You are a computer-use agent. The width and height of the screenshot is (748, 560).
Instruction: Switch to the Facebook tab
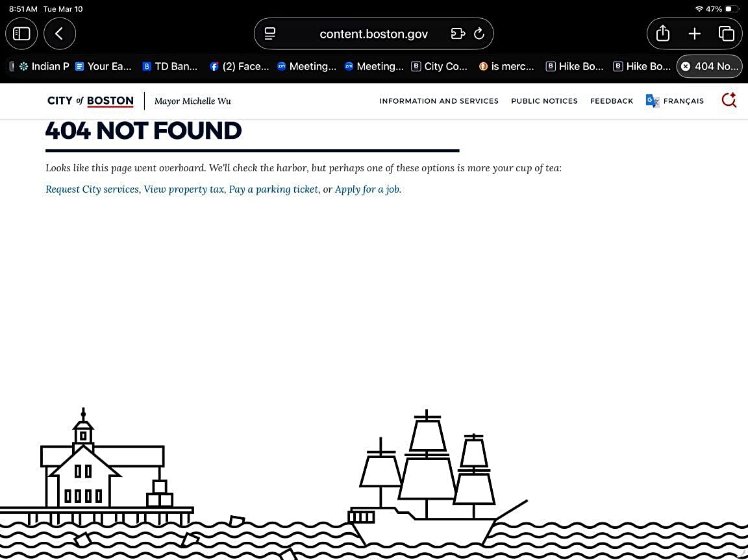(239, 66)
